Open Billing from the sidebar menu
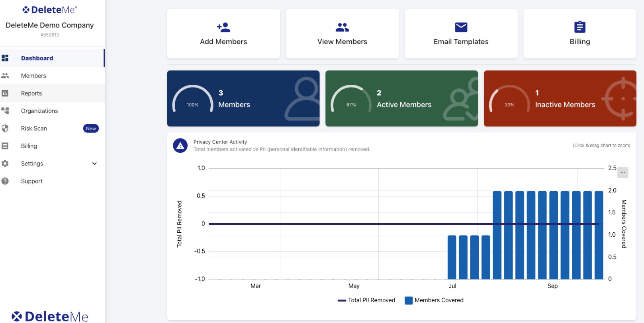The height and width of the screenshot is (323, 644). (29, 146)
